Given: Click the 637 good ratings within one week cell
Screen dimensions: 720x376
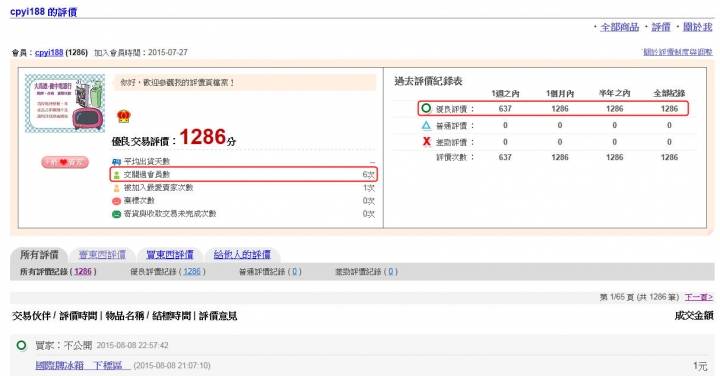Looking at the screenshot, I should click(505, 109).
